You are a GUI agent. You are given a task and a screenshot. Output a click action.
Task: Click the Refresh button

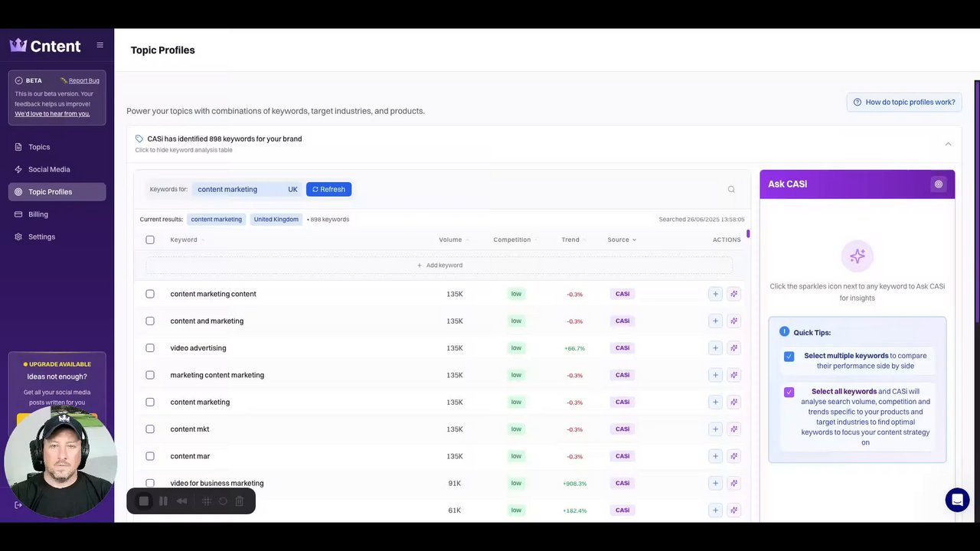click(x=328, y=189)
